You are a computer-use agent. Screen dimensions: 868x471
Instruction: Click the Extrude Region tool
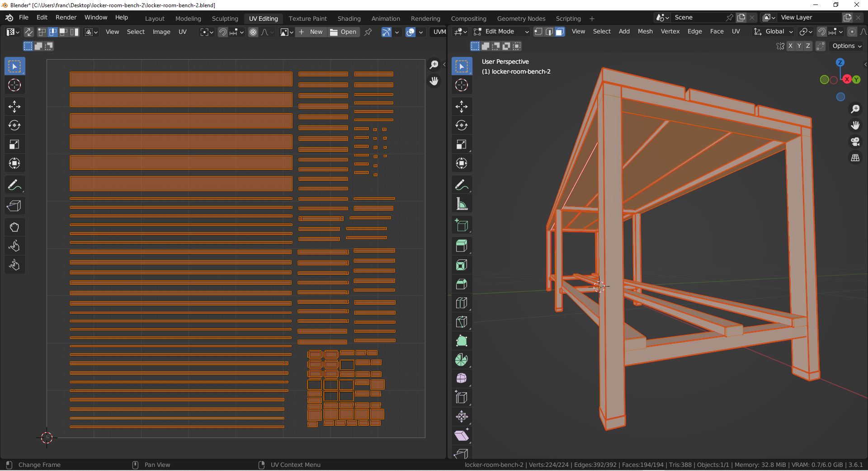(462, 246)
